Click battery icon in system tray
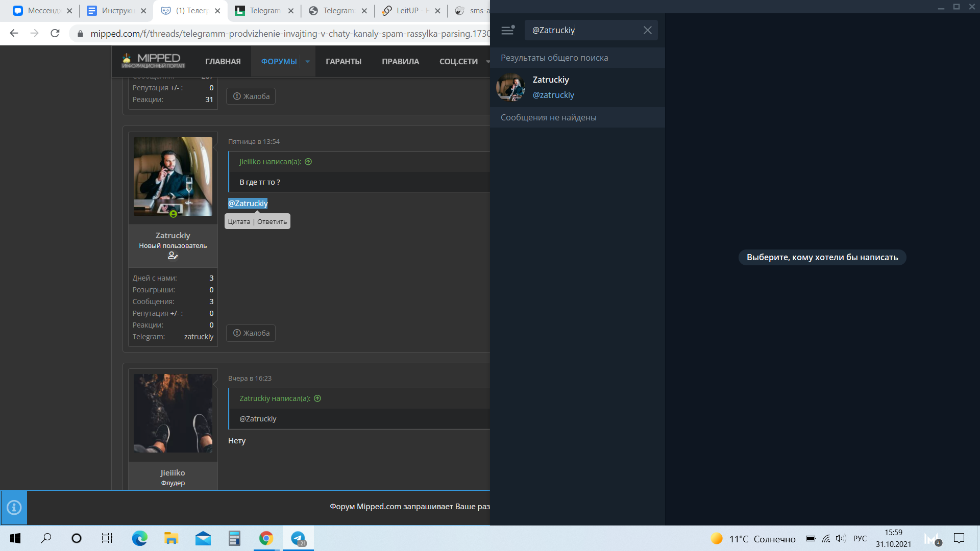Viewport: 980px width, 551px height. coord(811,538)
